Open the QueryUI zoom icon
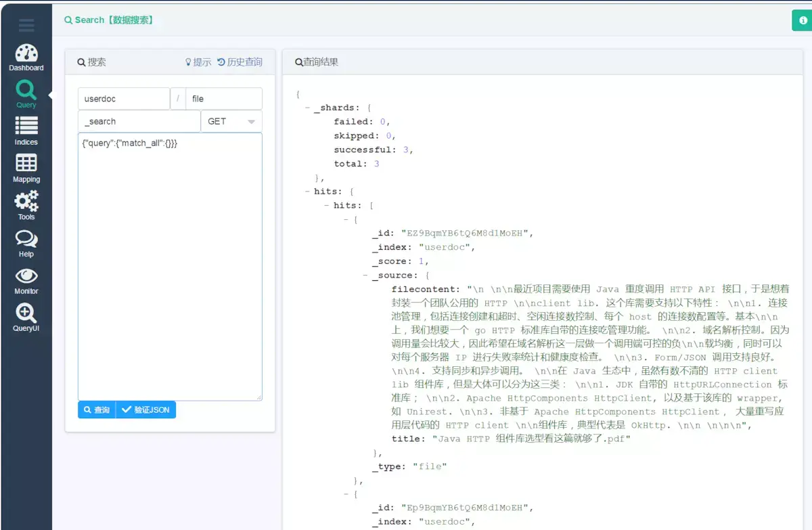The height and width of the screenshot is (530, 812). click(26, 313)
